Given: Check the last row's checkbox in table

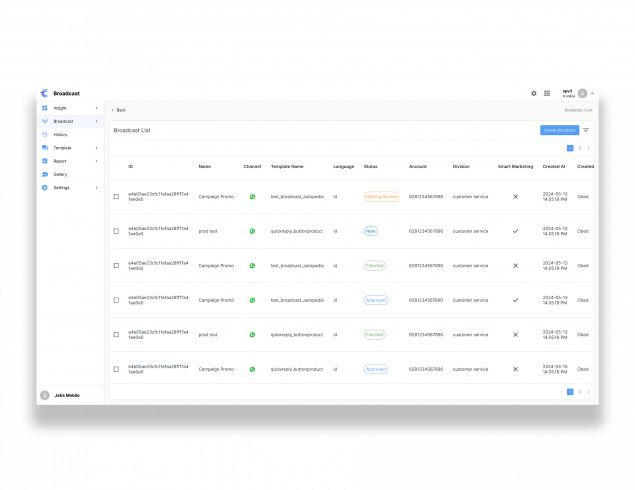Looking at the screenshot, I should coord(116,369).
